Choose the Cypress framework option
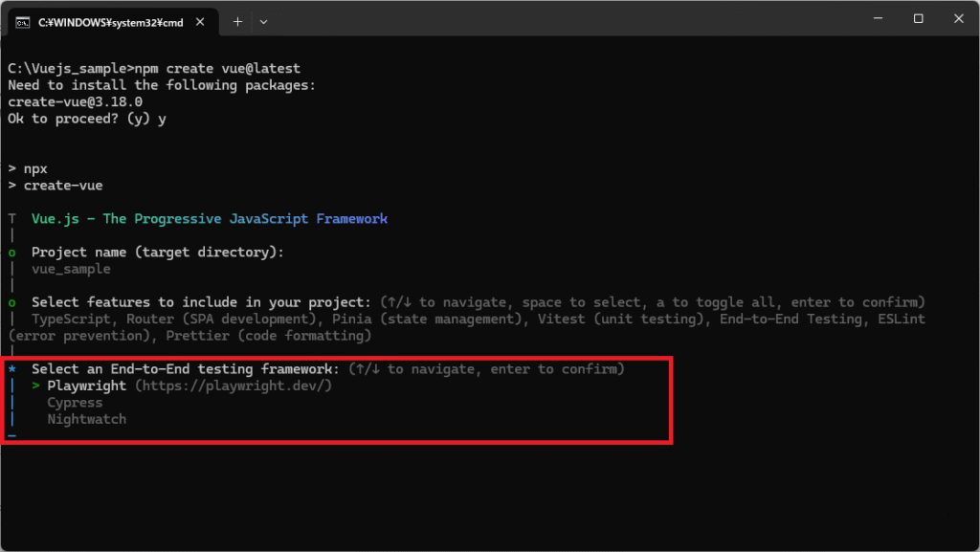 point(75,403)
